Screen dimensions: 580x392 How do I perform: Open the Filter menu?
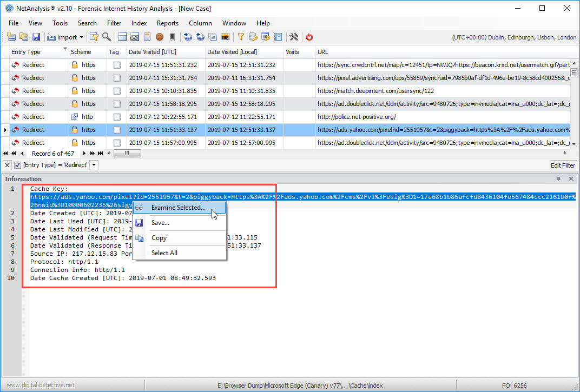click(x=114, y=23)
